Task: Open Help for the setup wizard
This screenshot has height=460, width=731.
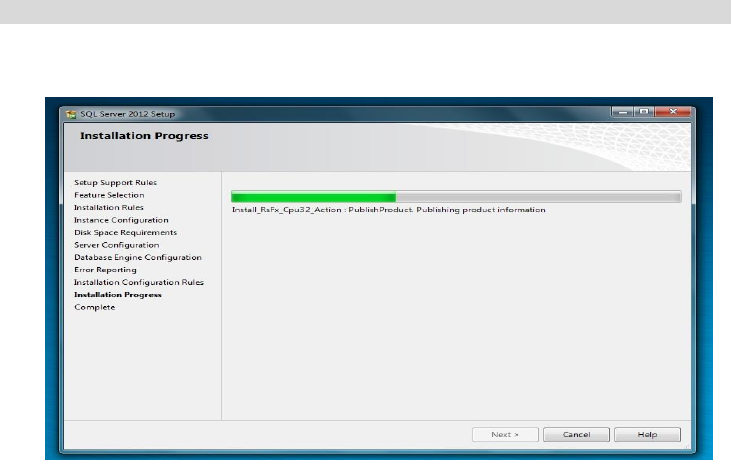Action: (647, 434)
